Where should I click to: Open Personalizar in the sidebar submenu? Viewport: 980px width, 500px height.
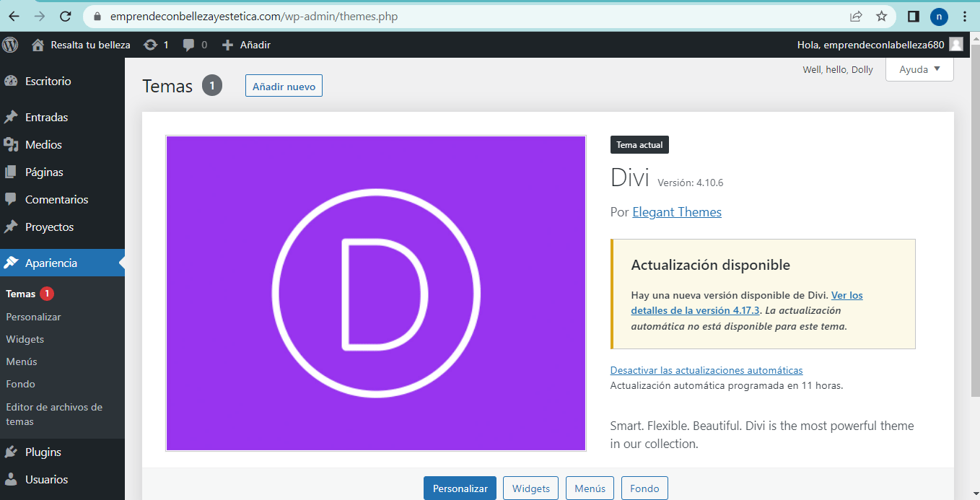(x=33, y=317)
